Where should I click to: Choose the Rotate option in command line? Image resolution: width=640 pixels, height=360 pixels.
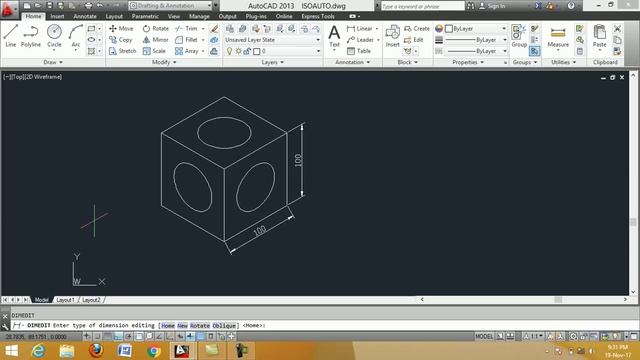click(x=200, y=325)
